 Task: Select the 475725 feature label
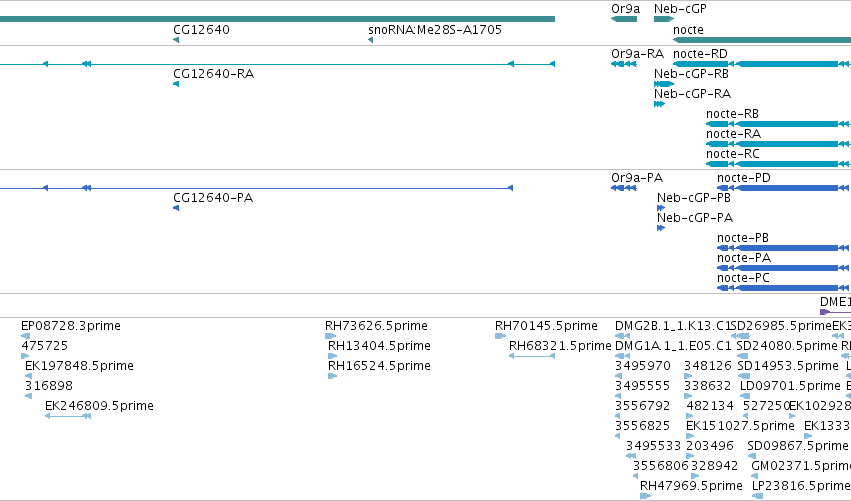point(45,346)
